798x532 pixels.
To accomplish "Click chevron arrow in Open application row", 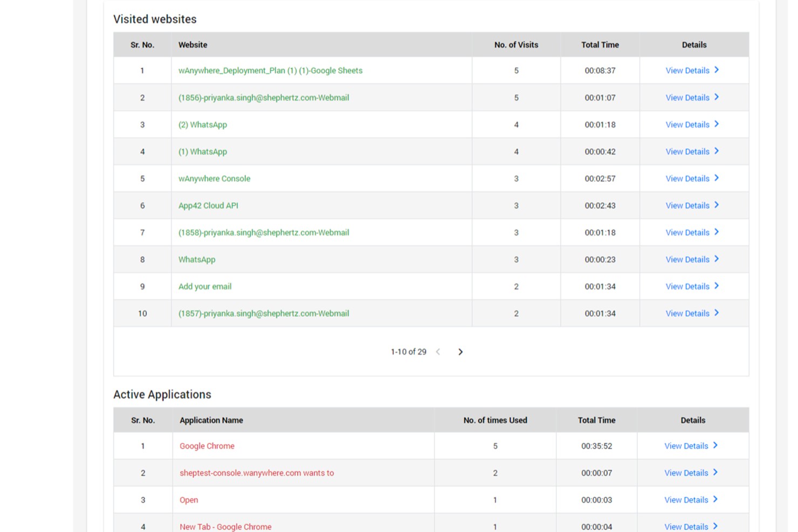I will pyautogui.click(x=716, y=499).
